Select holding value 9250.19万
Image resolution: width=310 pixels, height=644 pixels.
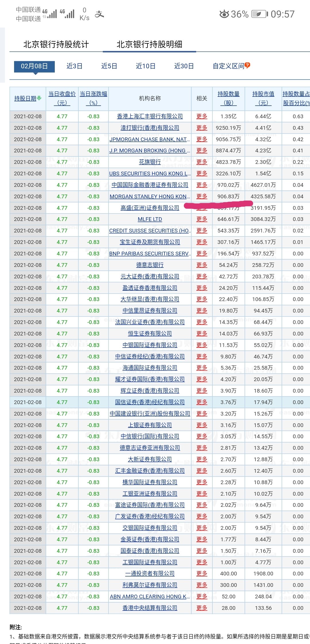[x=228, y=128]
